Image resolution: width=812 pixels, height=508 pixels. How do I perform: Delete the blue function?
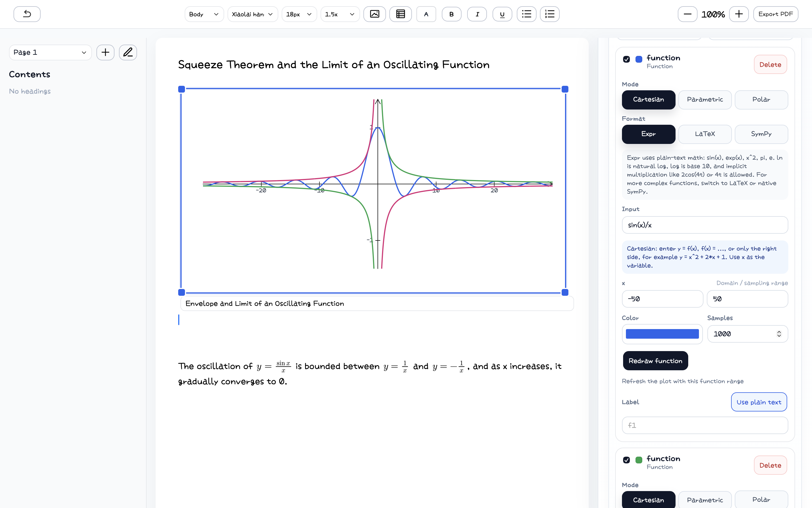770,65
